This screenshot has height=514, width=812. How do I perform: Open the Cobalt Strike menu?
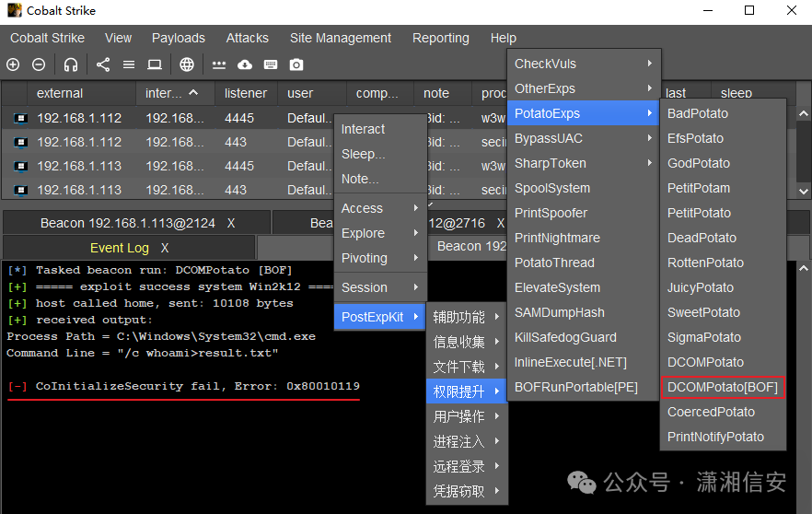(x=47, y=39)
